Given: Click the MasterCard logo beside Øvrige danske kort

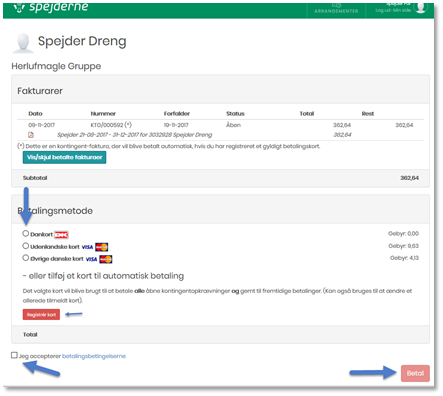Looking at the screenshot, I should point(106,259).
